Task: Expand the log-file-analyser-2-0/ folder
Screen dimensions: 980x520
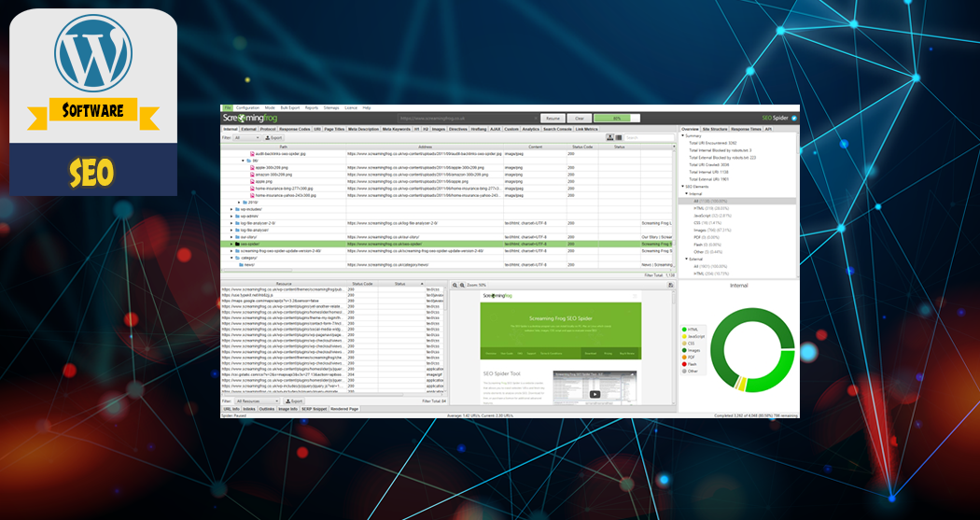Action: tap(231, 223)
